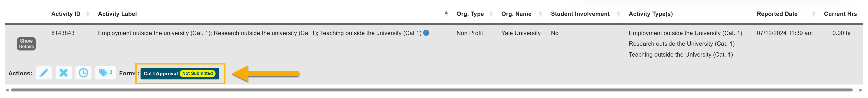Sort by Activity ID column arrows
The image size is (868, 98).
point(88,14)
